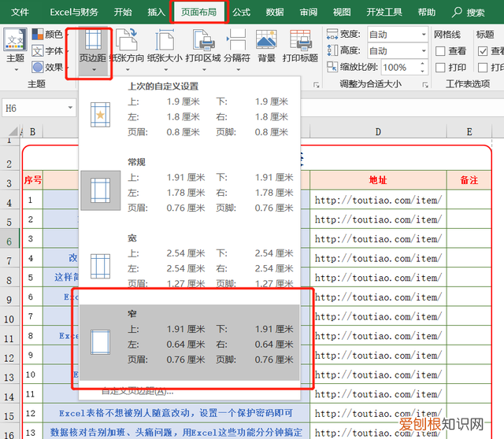Select the 窄 narrow margin preset

coord(190,343)
